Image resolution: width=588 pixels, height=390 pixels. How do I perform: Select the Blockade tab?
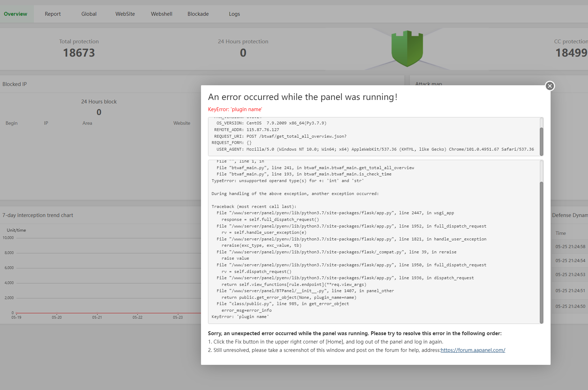tap(198, 14)
